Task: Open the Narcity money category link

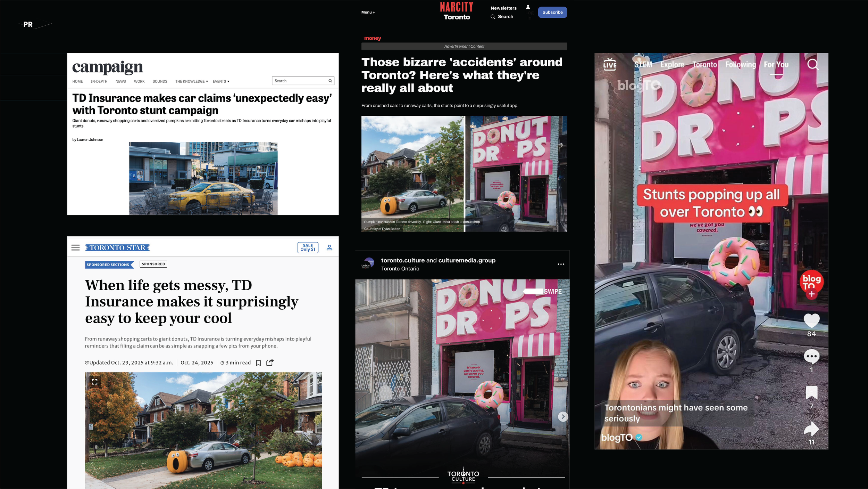Action: coord(373,38)
